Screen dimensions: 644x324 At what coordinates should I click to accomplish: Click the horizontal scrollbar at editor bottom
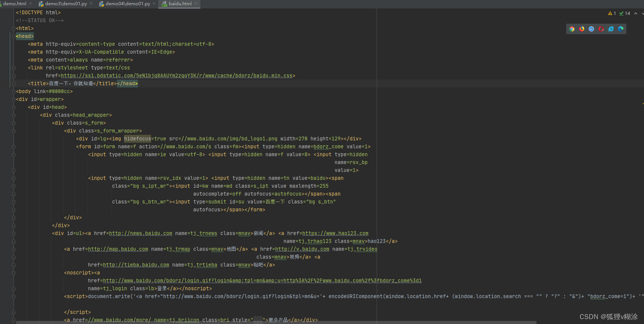pyautogui.click(x=276, y=322)
